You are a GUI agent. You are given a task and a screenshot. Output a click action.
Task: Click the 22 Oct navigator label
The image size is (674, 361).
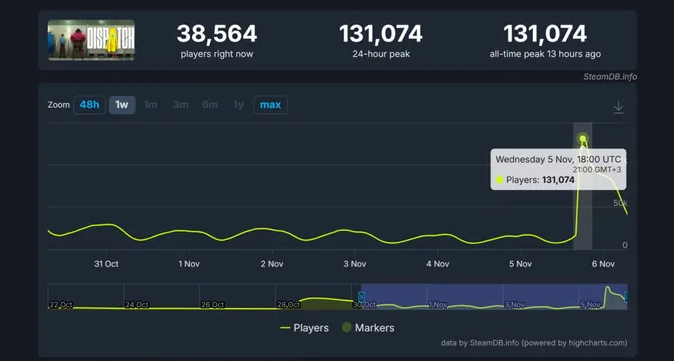click(61, 304)
